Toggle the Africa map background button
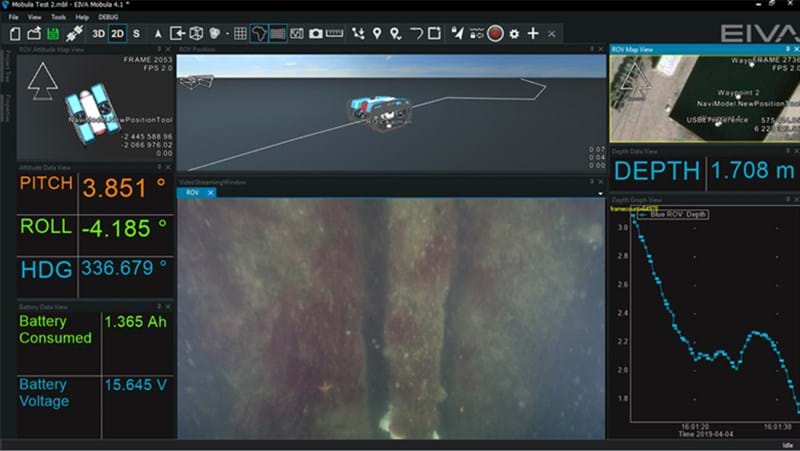 point(259,33)
